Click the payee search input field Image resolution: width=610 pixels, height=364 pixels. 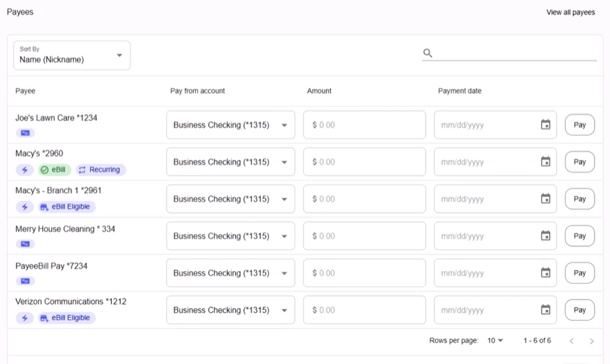[x=515, y=53]
